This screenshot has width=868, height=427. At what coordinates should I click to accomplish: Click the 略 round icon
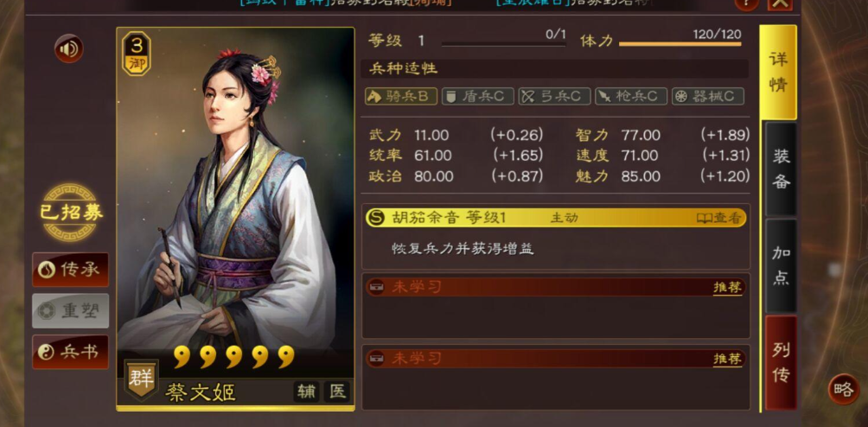(x=844, y=389)
